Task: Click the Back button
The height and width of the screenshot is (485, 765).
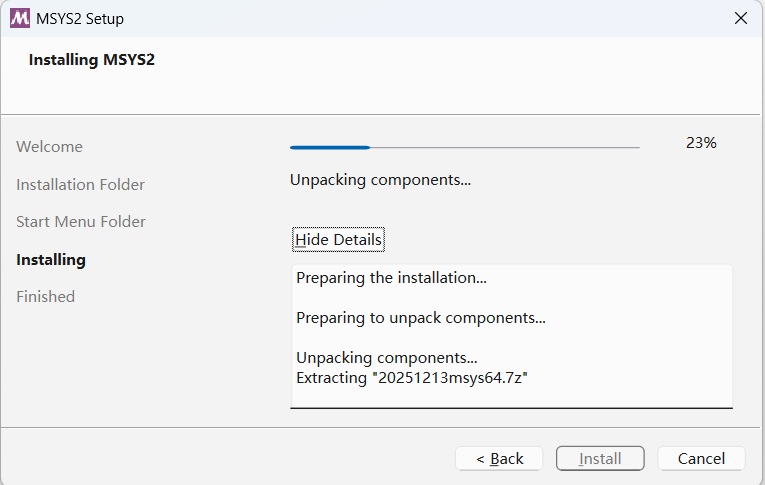Action: point(499,458)
